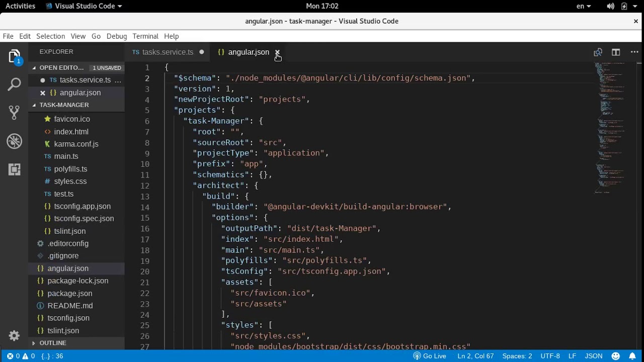The image size is (644, 362).
Task: Change language mode JSON
Action: 594,356
